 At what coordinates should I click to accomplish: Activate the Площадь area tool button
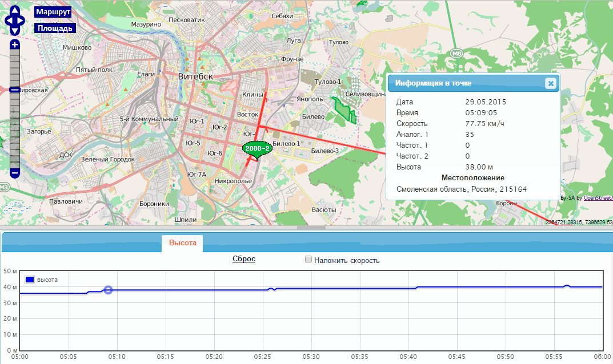click(x=55, y=28)
